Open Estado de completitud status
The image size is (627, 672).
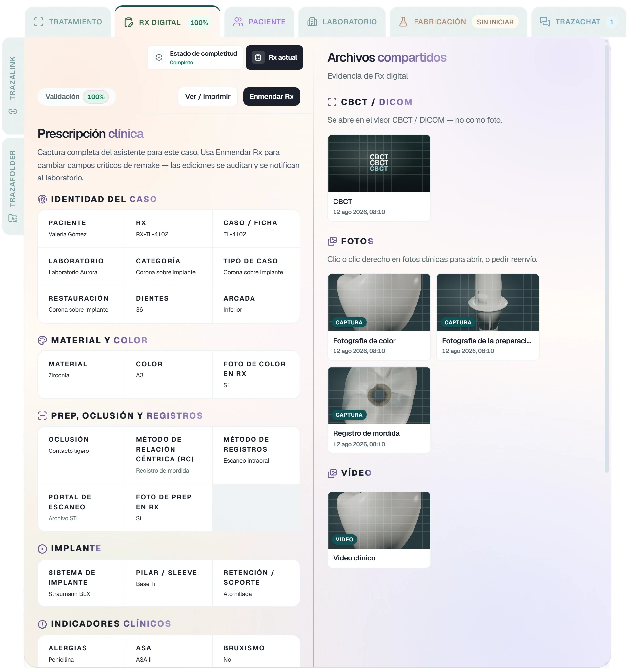(195, 57)
